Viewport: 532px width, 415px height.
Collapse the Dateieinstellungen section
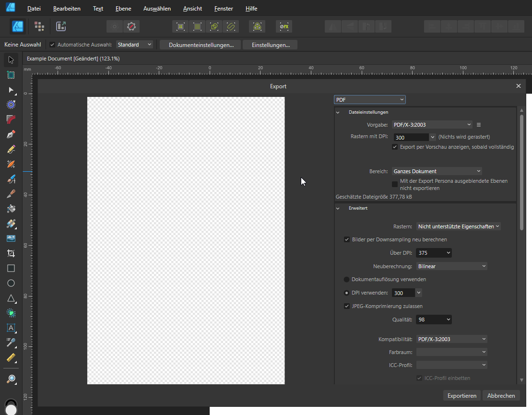338,112
